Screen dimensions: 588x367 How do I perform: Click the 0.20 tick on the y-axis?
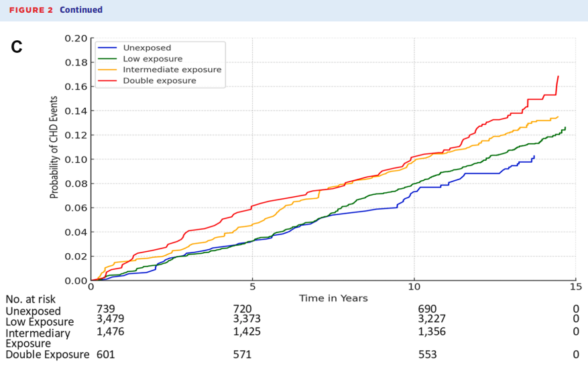(76, 38)
